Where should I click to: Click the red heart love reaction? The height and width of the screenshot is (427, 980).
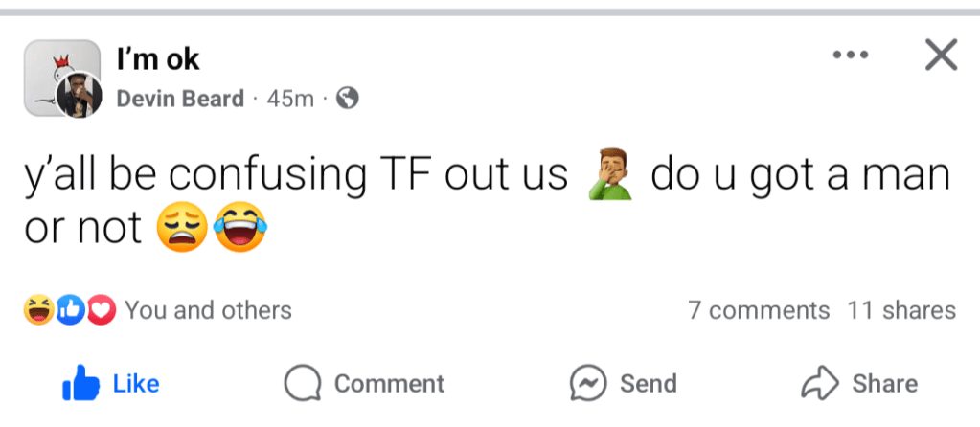[x=102, y=310]
